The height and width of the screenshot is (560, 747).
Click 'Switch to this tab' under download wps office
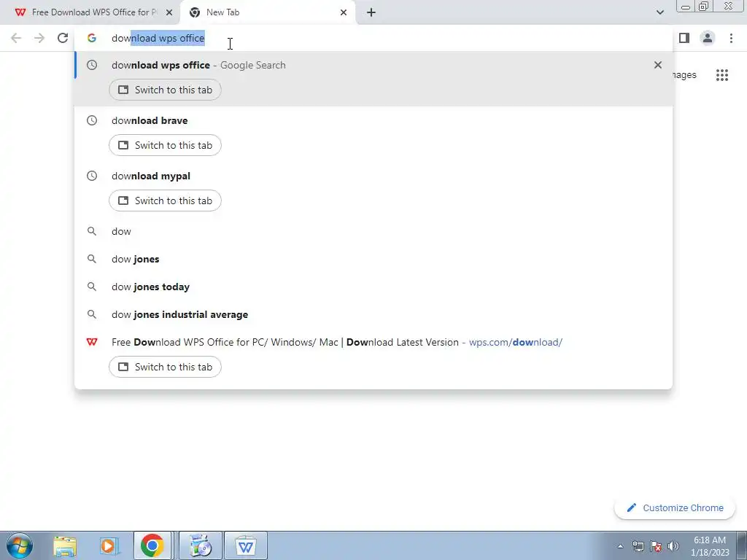[x=165, y=90]
